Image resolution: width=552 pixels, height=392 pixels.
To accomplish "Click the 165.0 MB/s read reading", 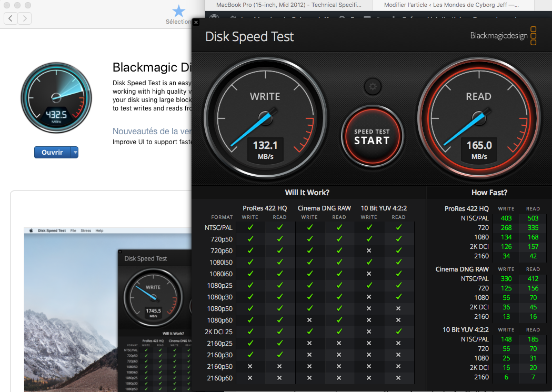I will [x=479, y=149].
